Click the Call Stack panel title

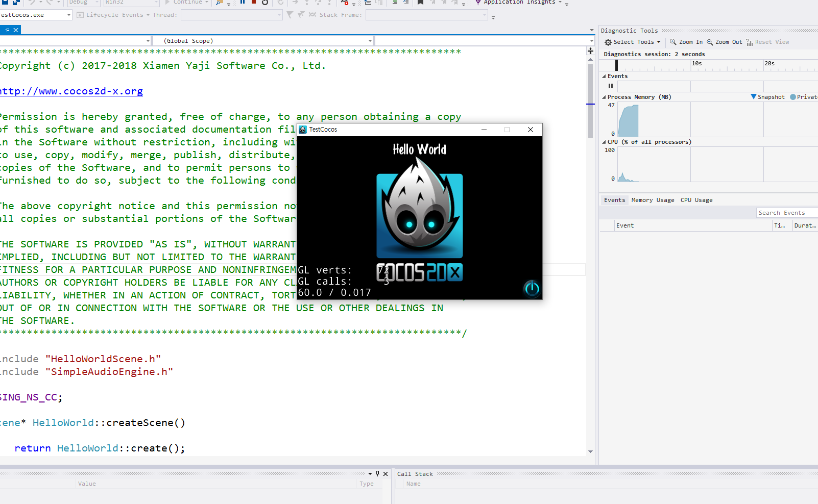tap(415, 474)
